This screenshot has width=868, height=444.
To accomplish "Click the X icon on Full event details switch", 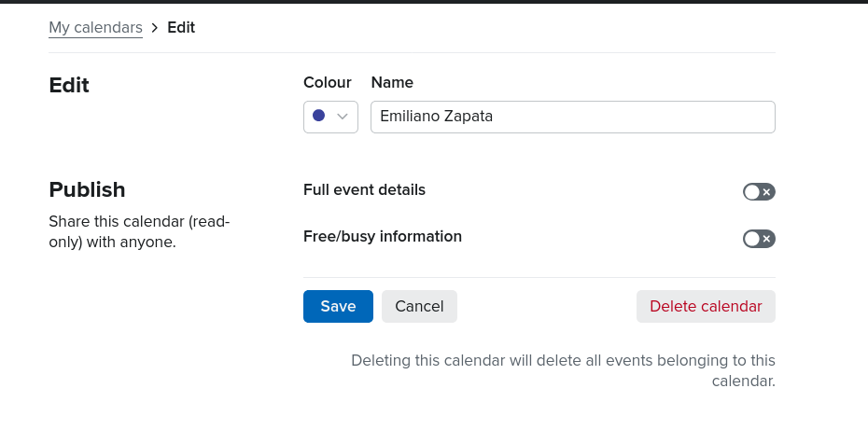I will coord(767,192).
